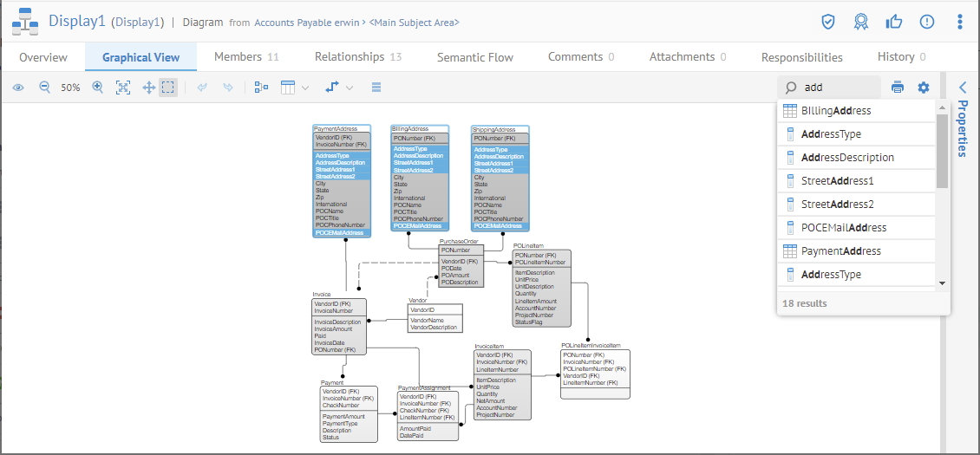Screen dimensions: 980x455
Task: Open the connector routing style dropdown
Action: click(339, 88)
